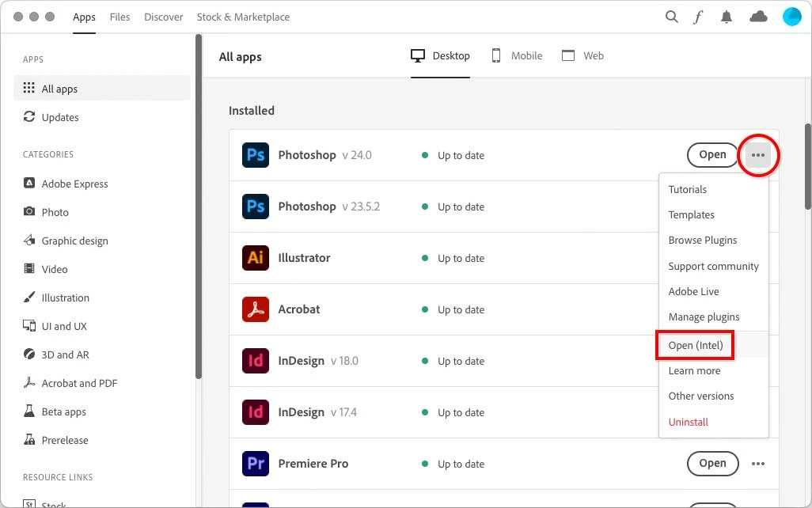Open the Graphic design category
Viewport: 812px width, 508px height.
click(x=66, y=241)
